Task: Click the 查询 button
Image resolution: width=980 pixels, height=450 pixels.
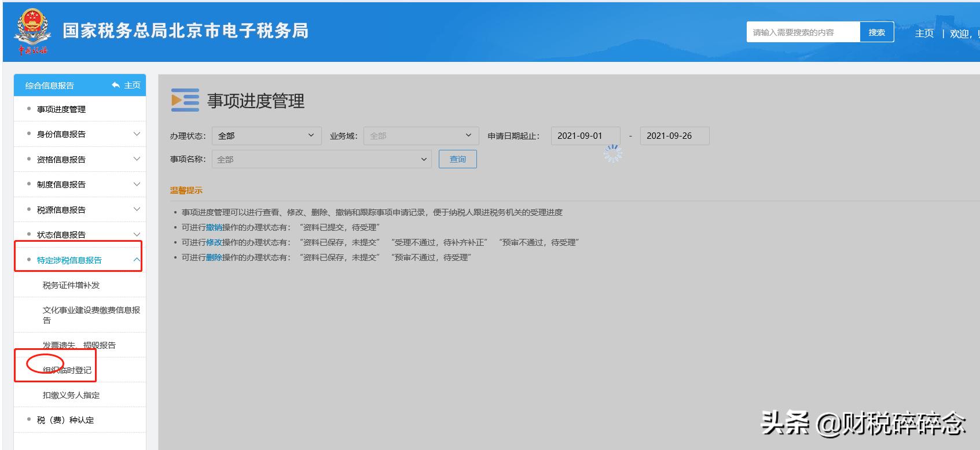Action: (x=458, y=159)
